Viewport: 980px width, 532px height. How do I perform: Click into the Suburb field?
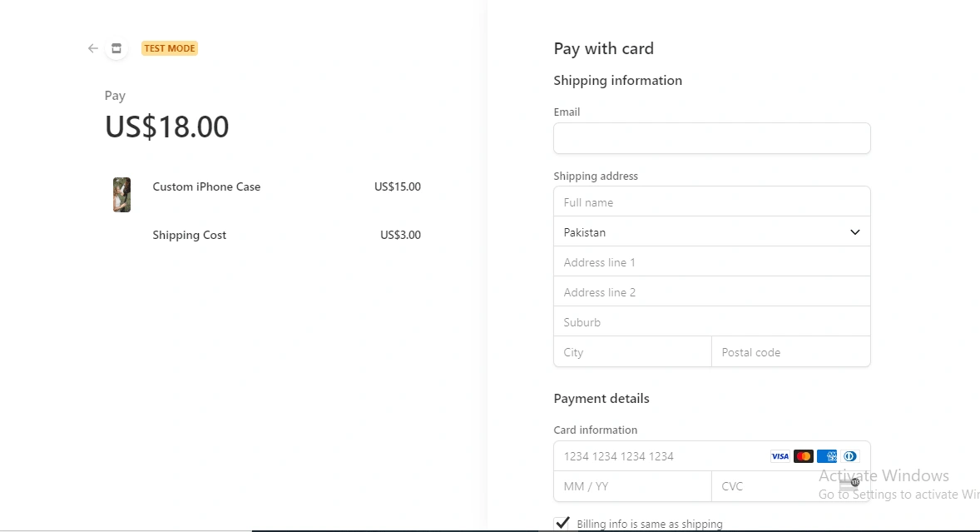(711, 322)
